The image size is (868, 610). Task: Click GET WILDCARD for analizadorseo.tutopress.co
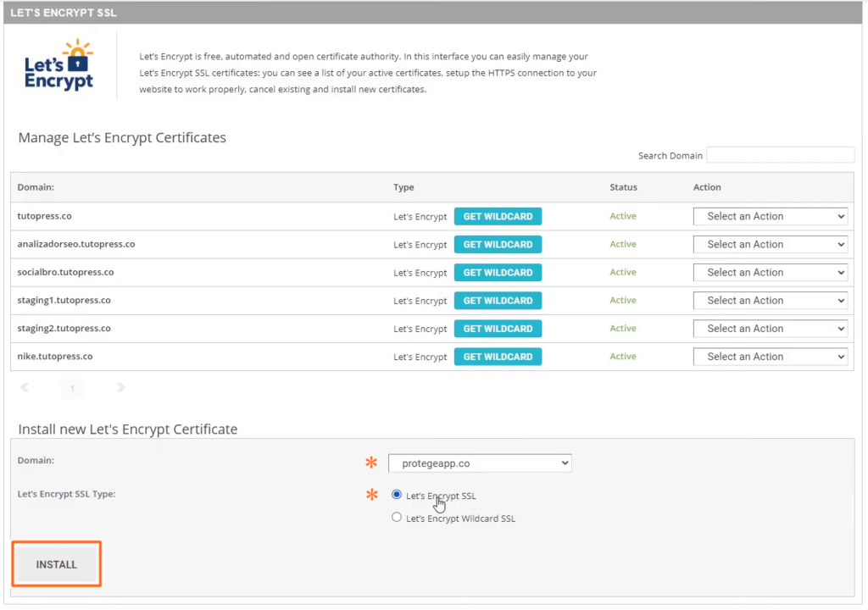[x=498, y=245]
